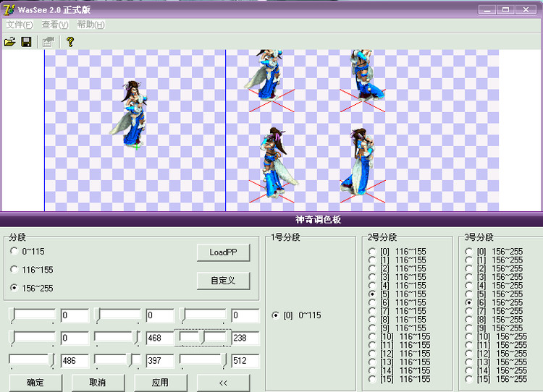The width and height of the screenshot is (543, 392).
Task: Click the 自定义 button
Action: (x=224, y=281)
